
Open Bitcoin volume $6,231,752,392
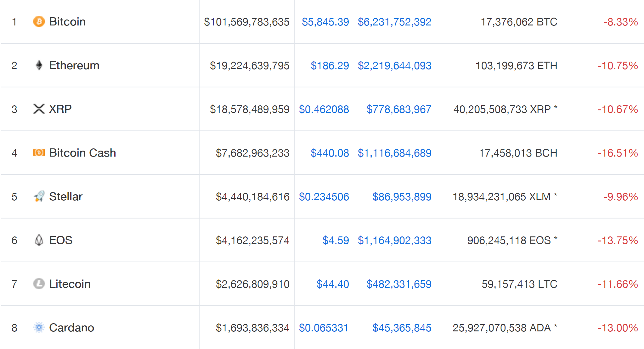(394, 22)
